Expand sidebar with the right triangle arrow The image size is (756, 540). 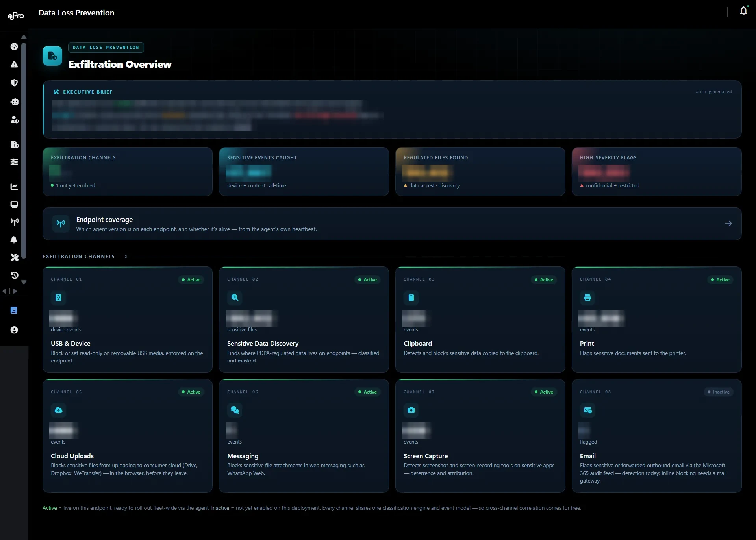coord(15,291)
